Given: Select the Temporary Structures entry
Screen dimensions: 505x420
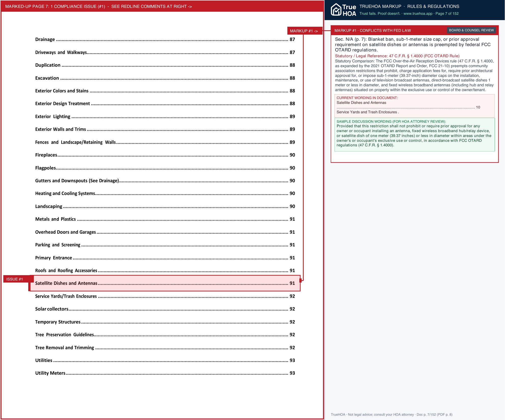Looking at the screenshot, I should 165,322.
